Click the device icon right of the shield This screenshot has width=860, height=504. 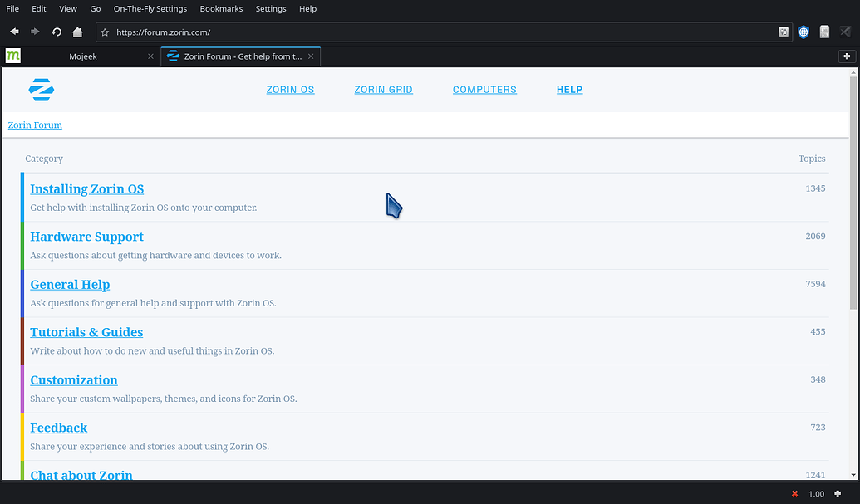(824, 32)
